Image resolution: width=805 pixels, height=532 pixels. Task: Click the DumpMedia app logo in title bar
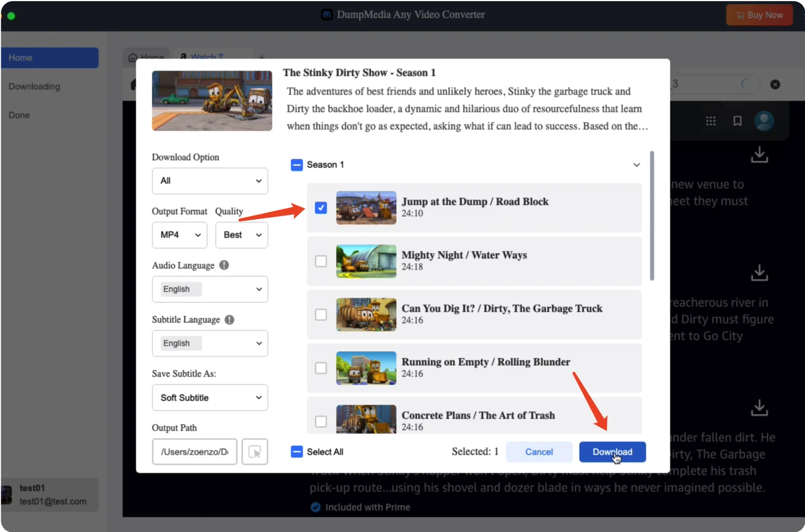[327, 15]
